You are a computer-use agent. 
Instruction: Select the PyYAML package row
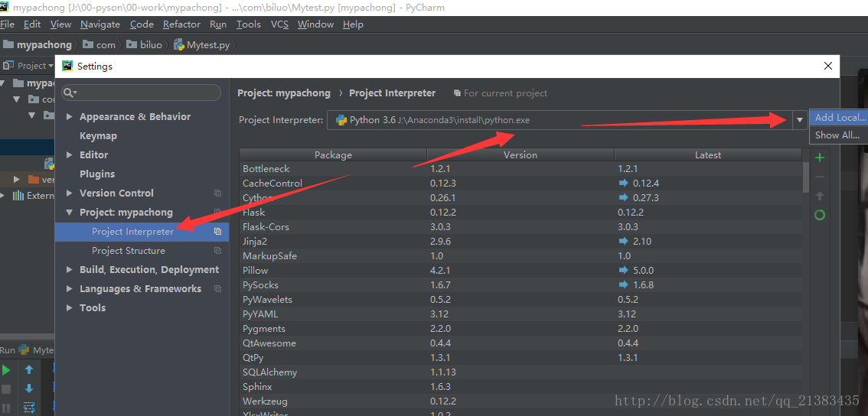(x=521, y=314)
